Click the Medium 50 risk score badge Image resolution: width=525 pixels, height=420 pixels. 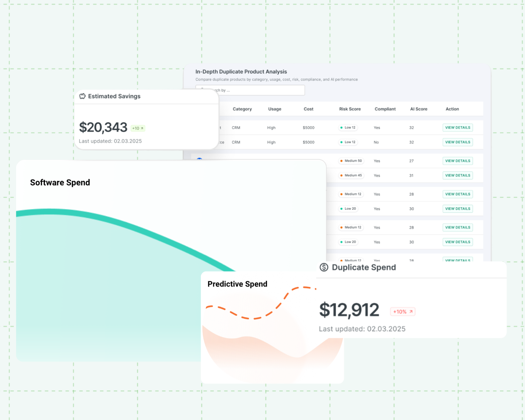click(x=351, y=161)
